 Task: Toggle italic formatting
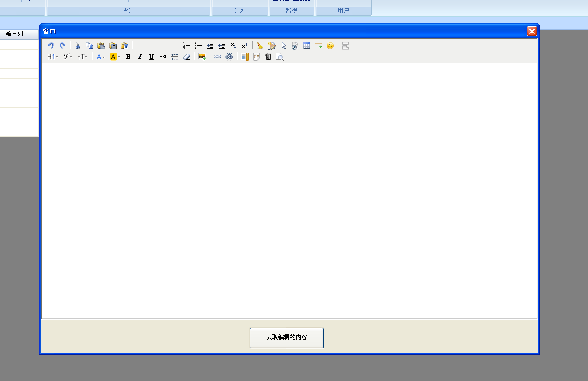[x=140, y=57]
